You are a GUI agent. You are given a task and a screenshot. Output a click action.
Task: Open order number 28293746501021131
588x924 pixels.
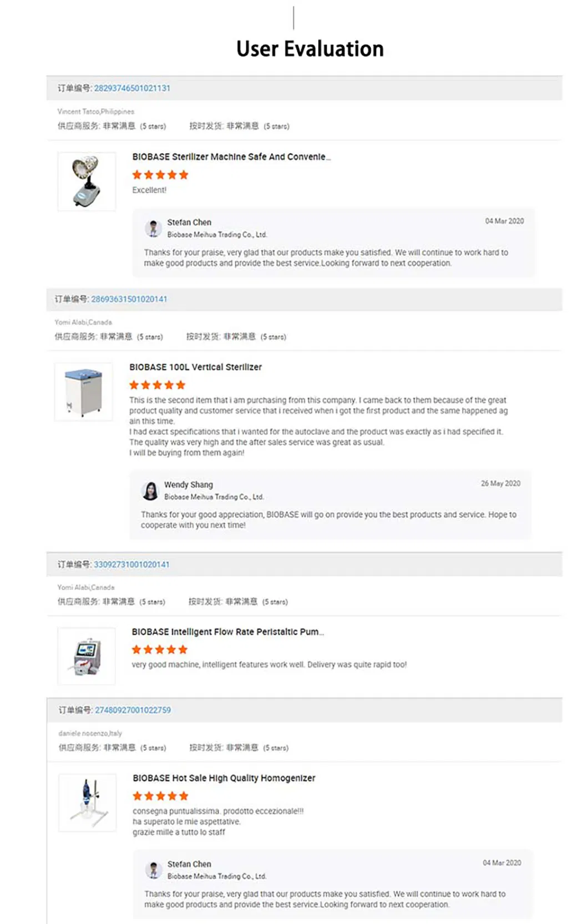pos(132,88)
